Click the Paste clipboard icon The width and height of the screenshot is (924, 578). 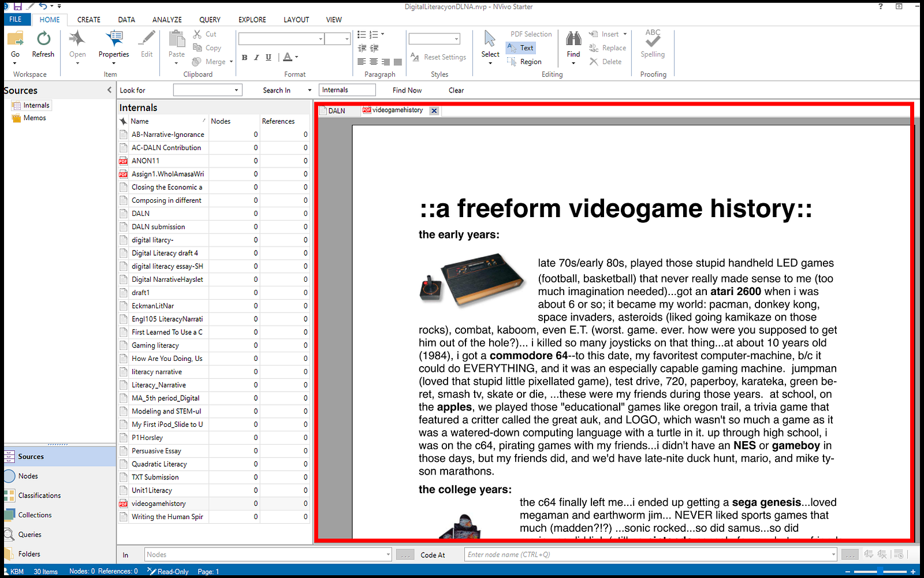[177, 39]
